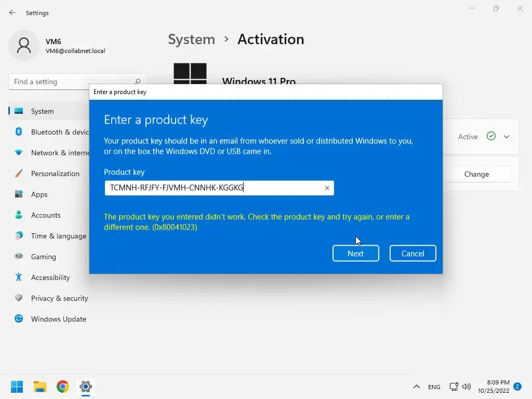The height and width of the screenshot is (399, 532).
Task: Click inside the Product key text box
Action: click(219, 188)
